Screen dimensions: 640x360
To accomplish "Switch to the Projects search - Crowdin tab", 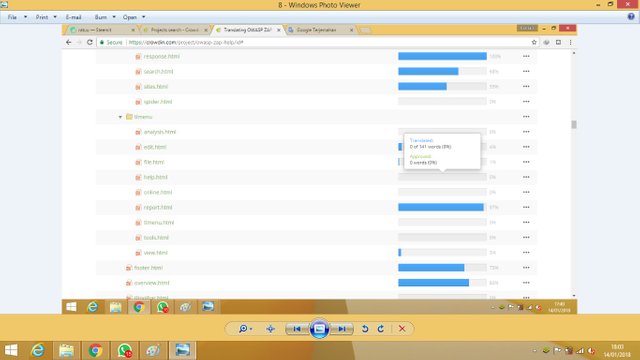I will 175,30.
